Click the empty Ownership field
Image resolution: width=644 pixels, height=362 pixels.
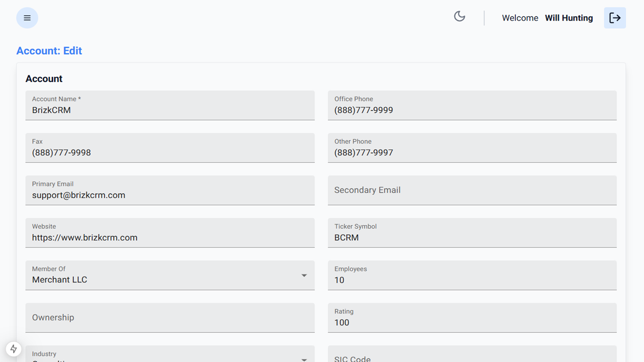point(170,318)
